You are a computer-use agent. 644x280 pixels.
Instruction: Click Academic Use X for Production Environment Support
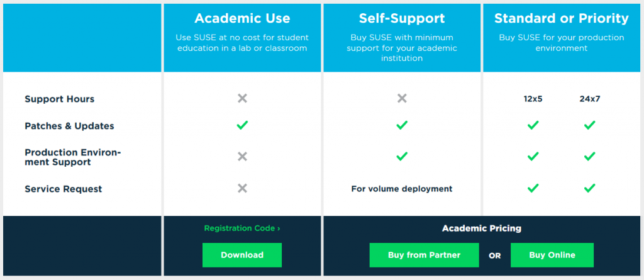[242, 156]
